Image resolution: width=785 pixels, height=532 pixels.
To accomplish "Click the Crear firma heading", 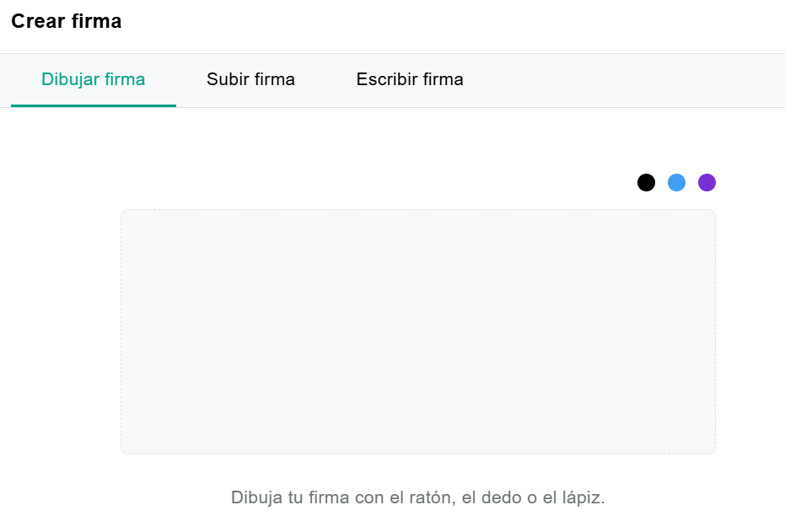I will [67, 22].
